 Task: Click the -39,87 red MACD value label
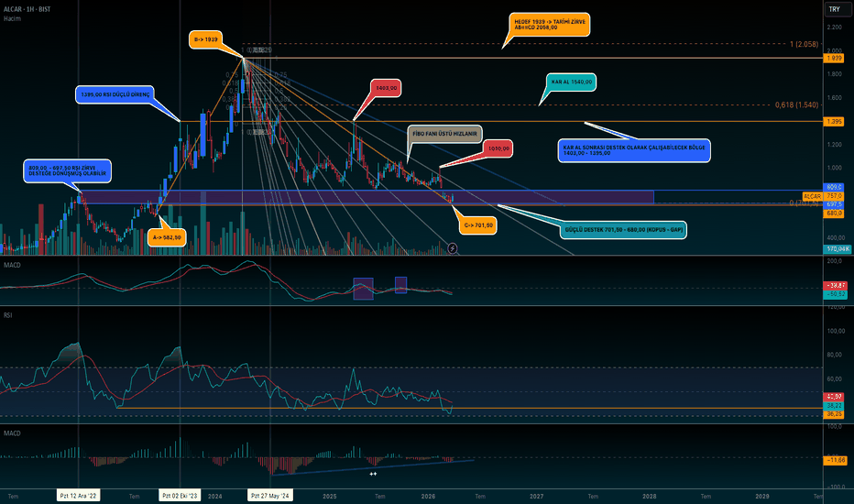tap(836, 286)
